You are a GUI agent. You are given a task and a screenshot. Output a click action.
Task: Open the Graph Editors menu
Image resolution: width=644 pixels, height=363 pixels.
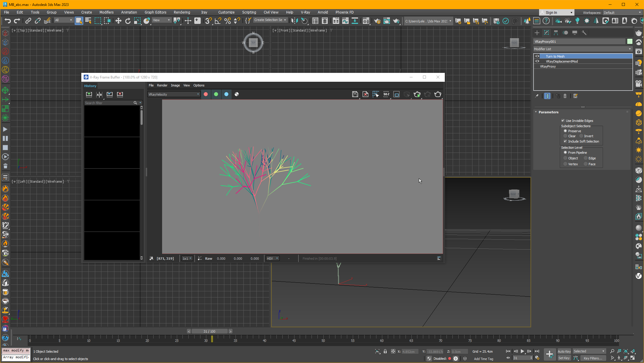(x=155, y=12)
